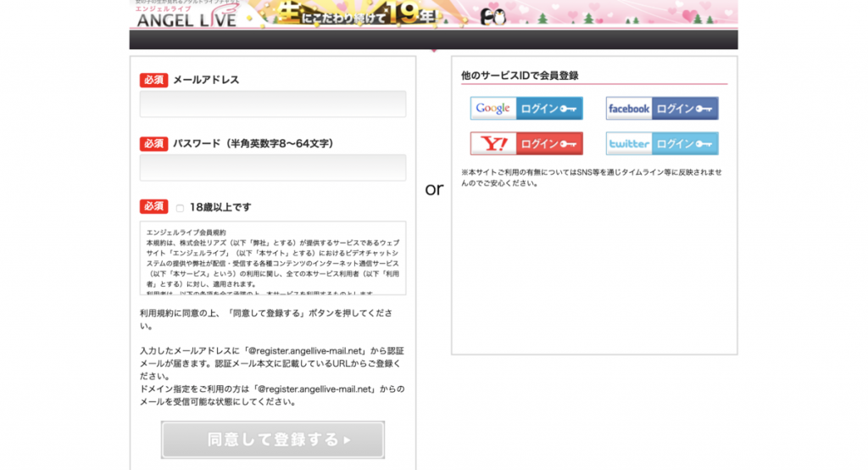The image size is (868, 470).
Task: Click the 18歳以上です label text
Action: click(220, 207)
